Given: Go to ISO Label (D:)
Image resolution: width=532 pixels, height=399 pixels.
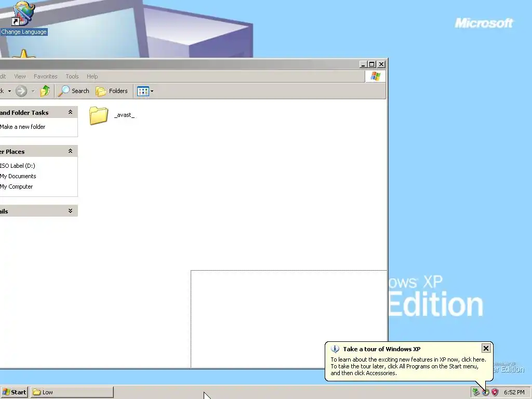Looking at the screenshot, I should 17,166.
